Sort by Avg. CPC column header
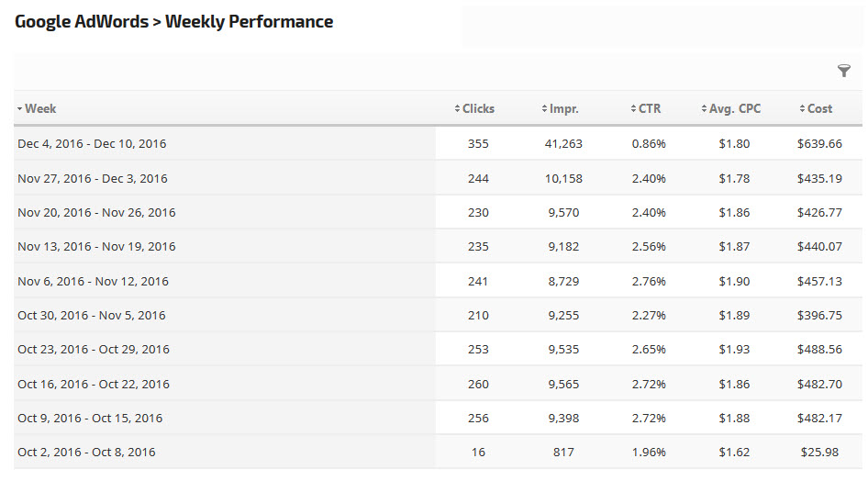This screenshot has width=868, height=481. [x=735, y=108]
